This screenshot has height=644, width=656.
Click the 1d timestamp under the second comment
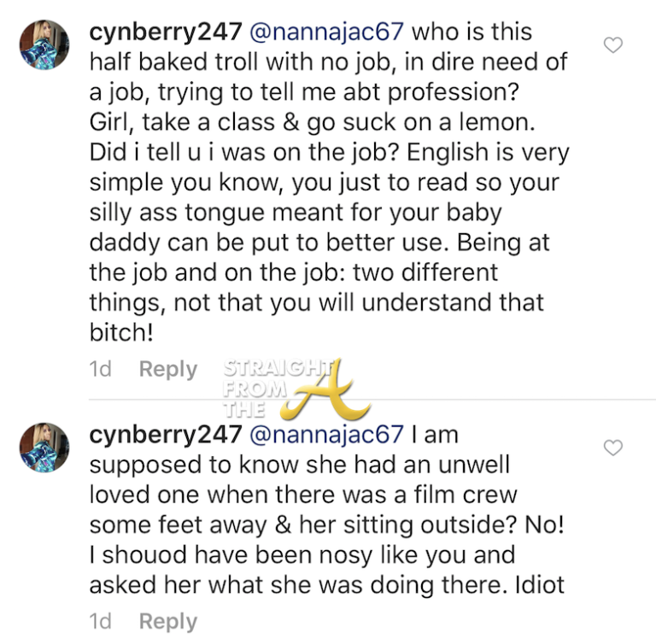(x=101, y=622)
